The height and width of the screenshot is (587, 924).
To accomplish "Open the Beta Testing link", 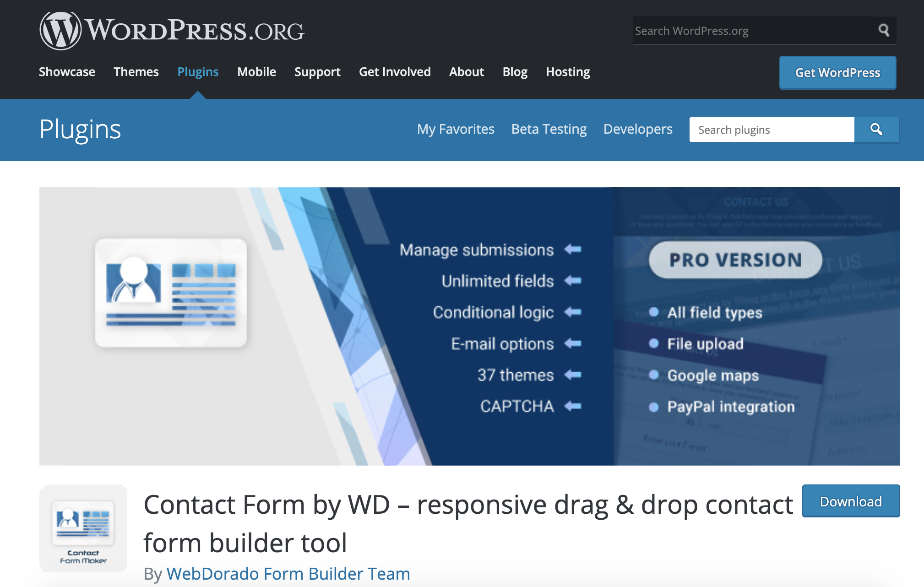I will click(x=549, y=129).
